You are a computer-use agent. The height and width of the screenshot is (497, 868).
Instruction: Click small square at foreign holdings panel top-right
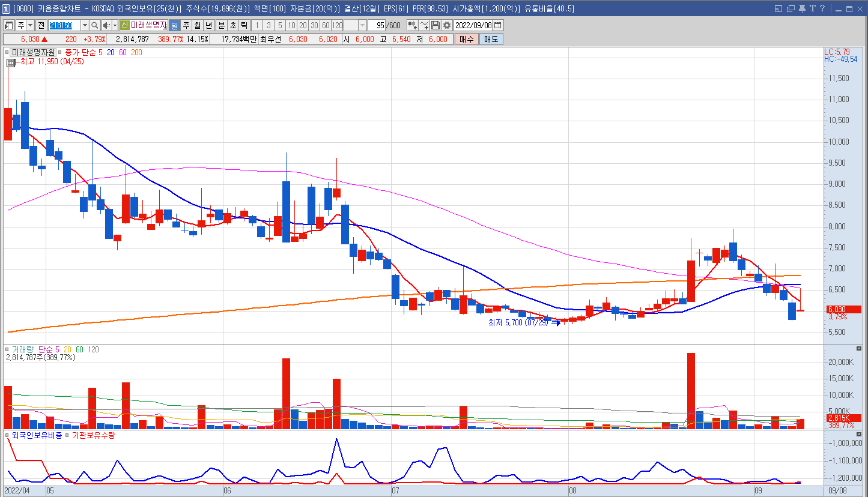point(858,435)
